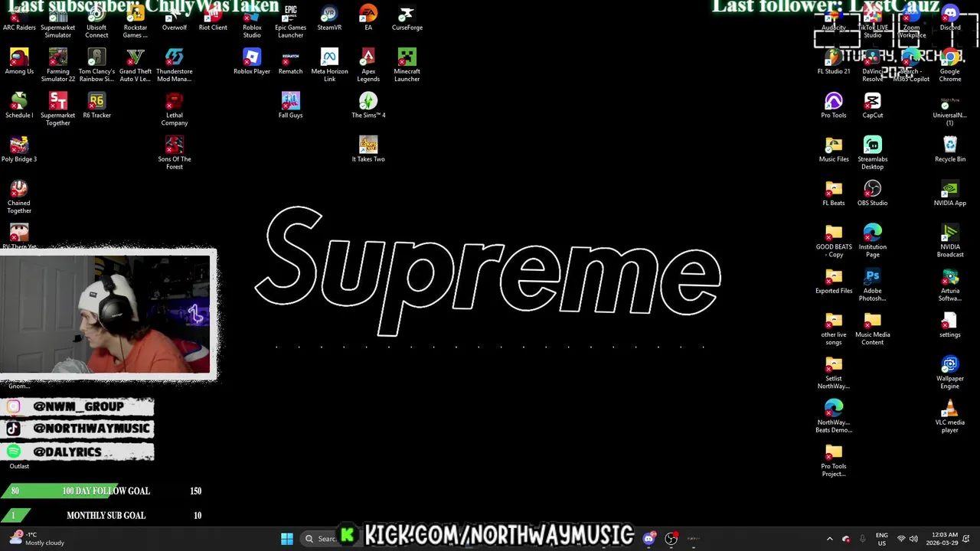This screenshot has height=551, width=980.
Task: Select the Adobe Photoshop desktop icon
Action: tap(873, 285)
